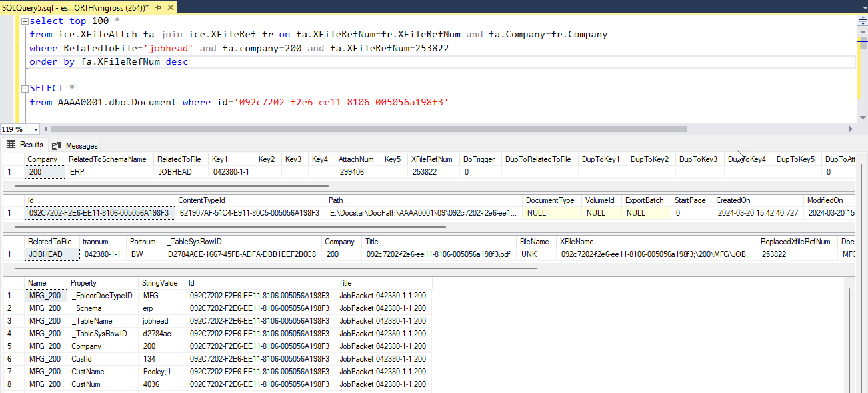The width and height of the screenshot is (868, 393).
Task: Open the zoom percentage dropdown showing 119 %
Action: 35,129
